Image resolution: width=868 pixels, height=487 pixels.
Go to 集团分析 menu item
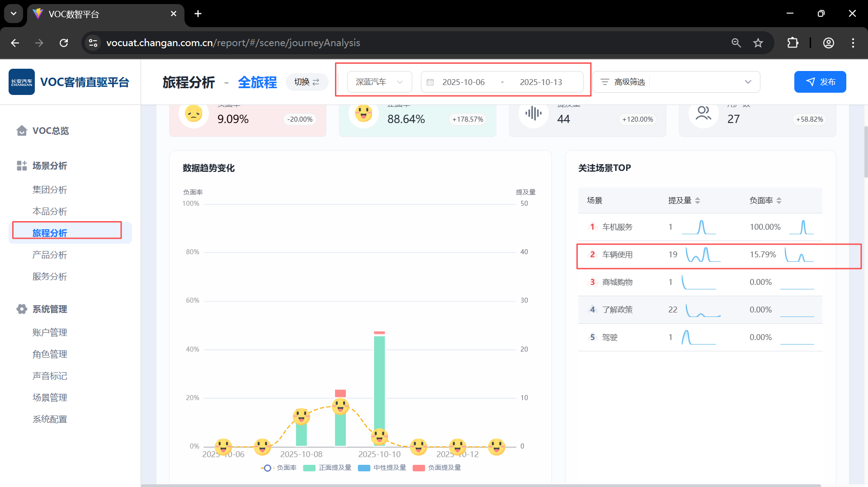coord(50,190)
